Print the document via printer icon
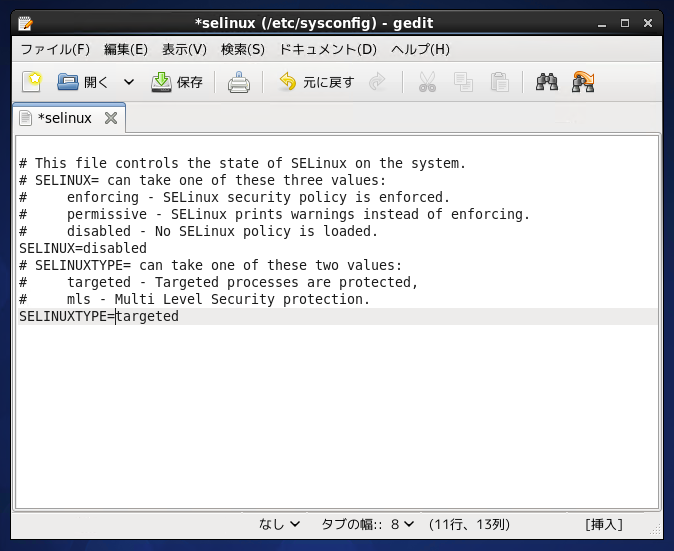This screenshot has width=674, height=551. (239, 82)
